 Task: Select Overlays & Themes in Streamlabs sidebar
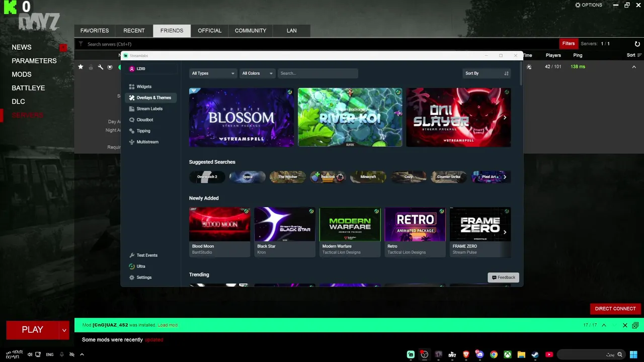click(x=150, y=98)
